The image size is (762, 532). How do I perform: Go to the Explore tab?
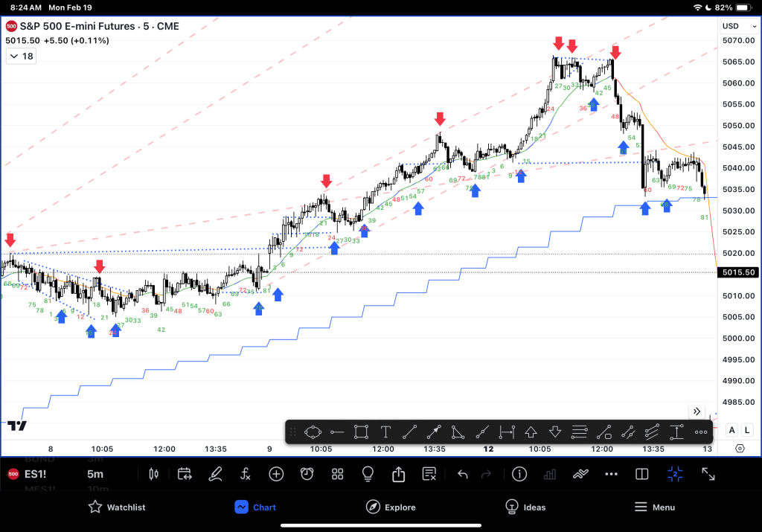[x=391, y=507]
